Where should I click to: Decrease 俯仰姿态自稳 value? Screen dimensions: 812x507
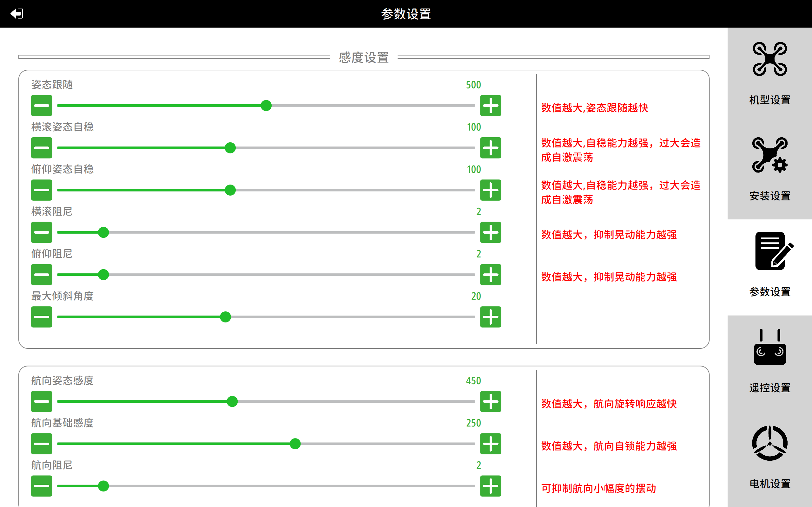tap(42, 190)
